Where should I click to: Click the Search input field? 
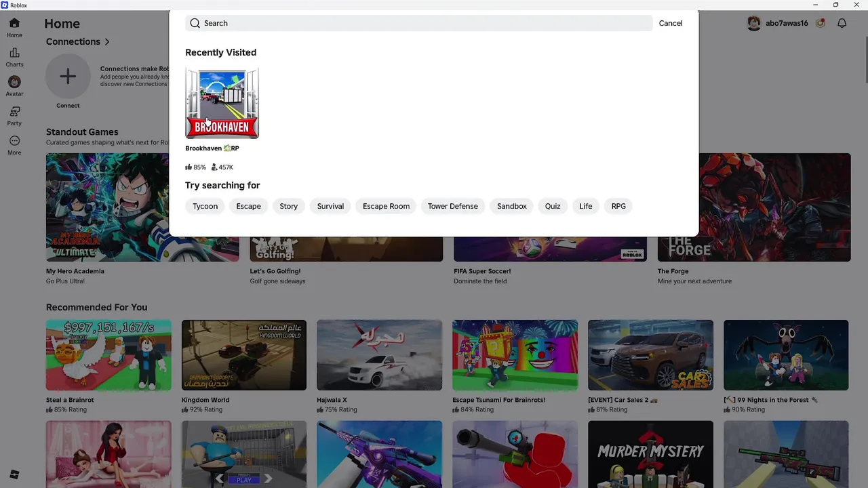coord(418,23)
